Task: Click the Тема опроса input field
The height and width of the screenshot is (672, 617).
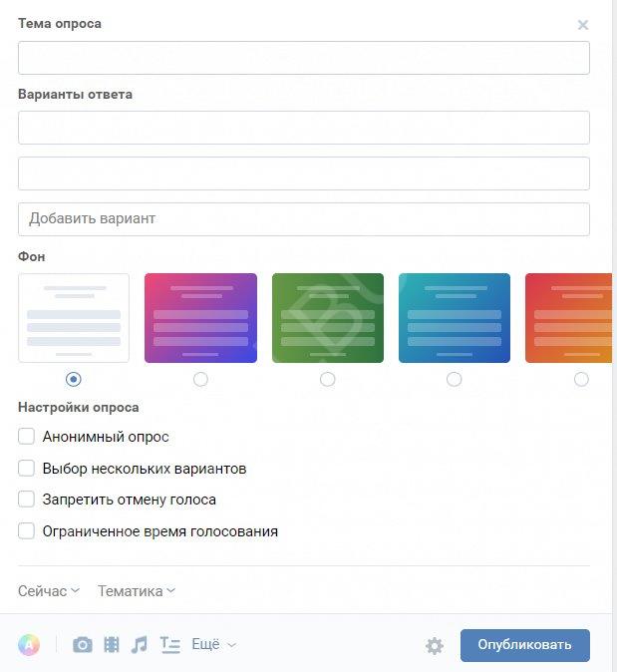Action: coord(304,58)
